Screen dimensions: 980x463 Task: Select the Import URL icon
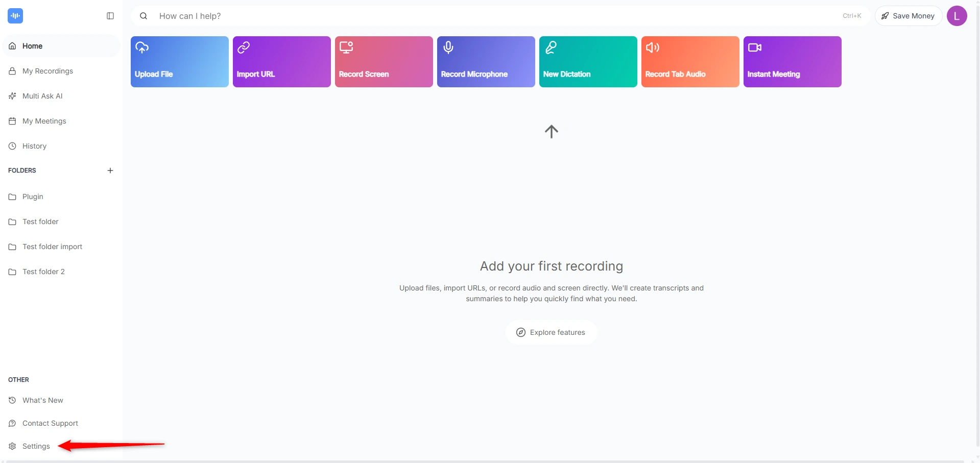point(244,47)
